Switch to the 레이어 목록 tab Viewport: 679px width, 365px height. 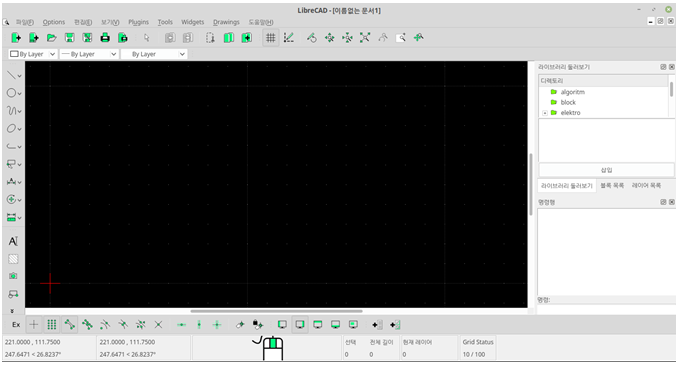pos(646,185)
